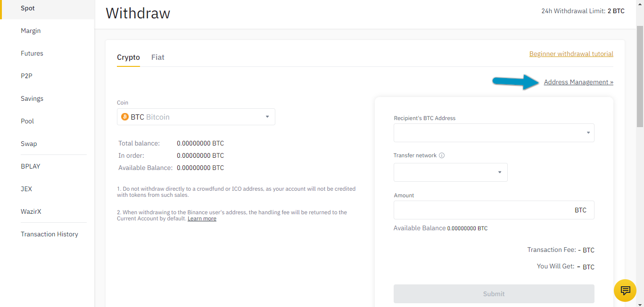Viewport: 644px width, 307px height.
Task: Go to Margin in the sidebar
Action: (x=31, y=31)
